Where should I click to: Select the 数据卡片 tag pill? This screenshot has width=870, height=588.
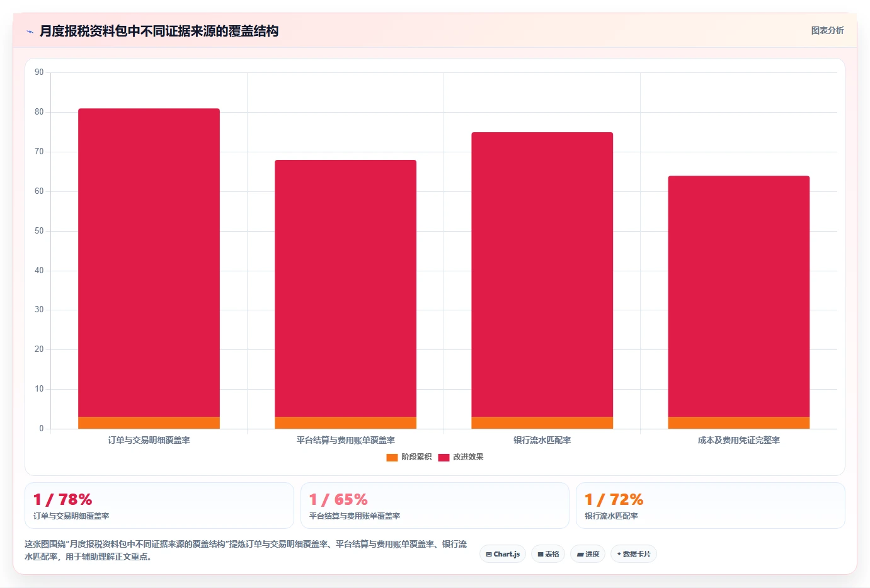633,554
